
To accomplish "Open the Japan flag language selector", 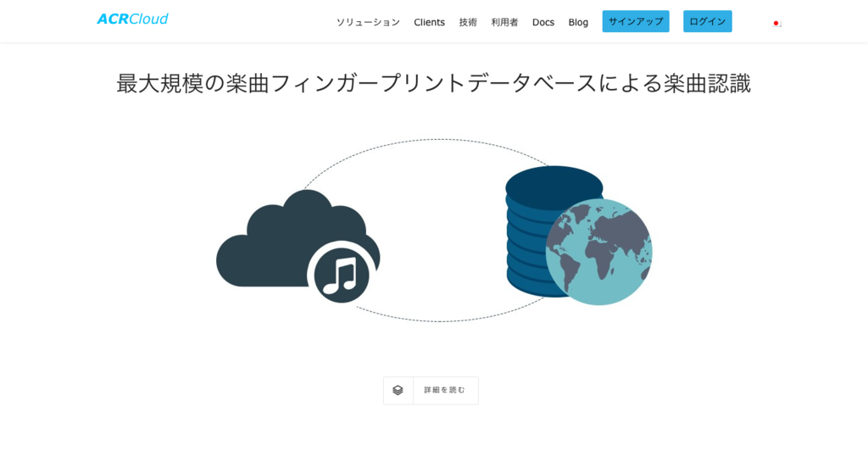I will coord(776,23).
